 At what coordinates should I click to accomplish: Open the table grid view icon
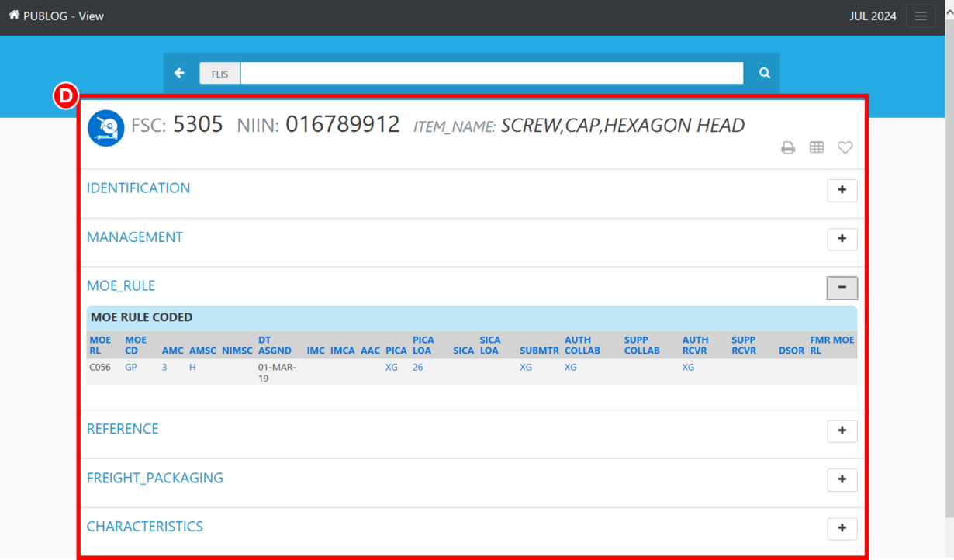pyautogui.click(x=817, y=147)
